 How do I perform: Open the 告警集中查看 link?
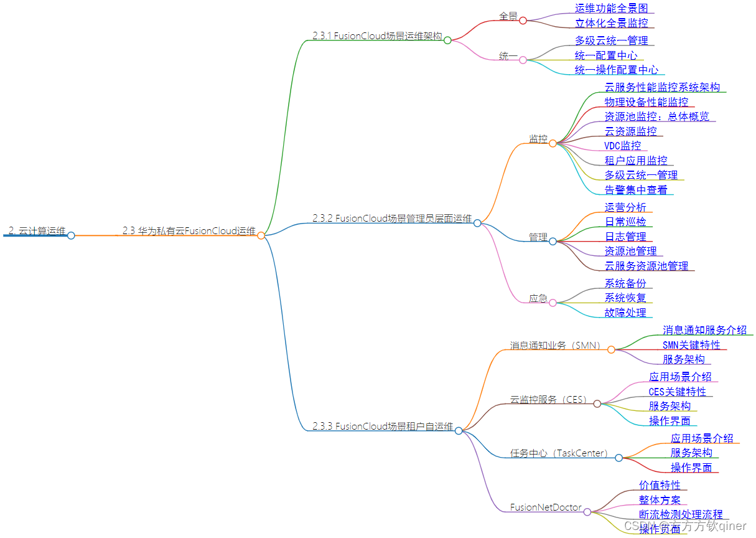coord(636,190)
